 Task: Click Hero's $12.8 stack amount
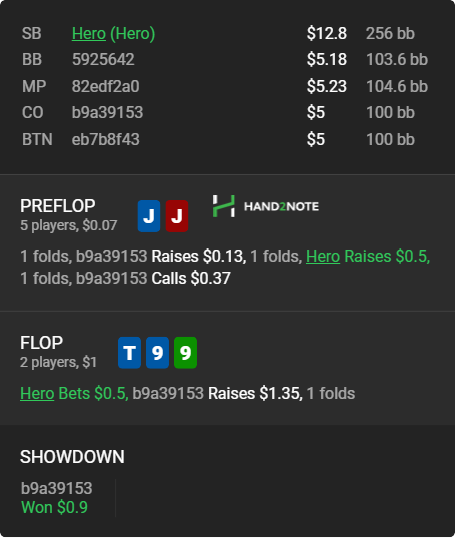pos(327,34)
